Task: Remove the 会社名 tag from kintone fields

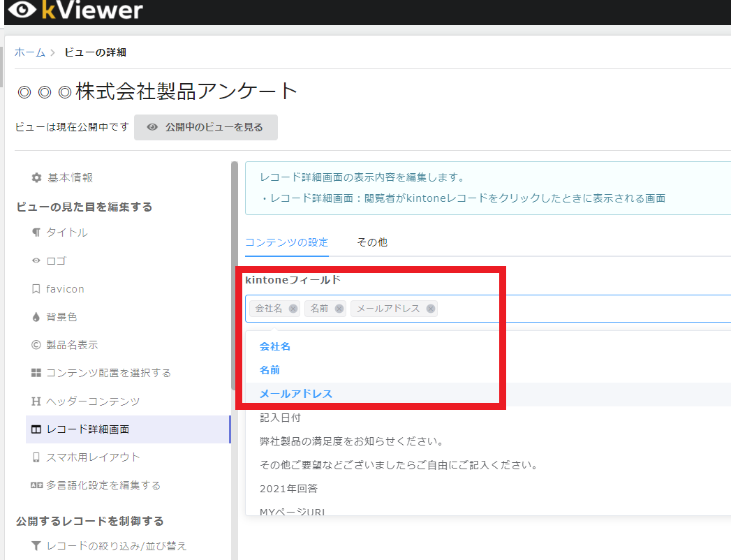Action: click(x=293, y=309)
